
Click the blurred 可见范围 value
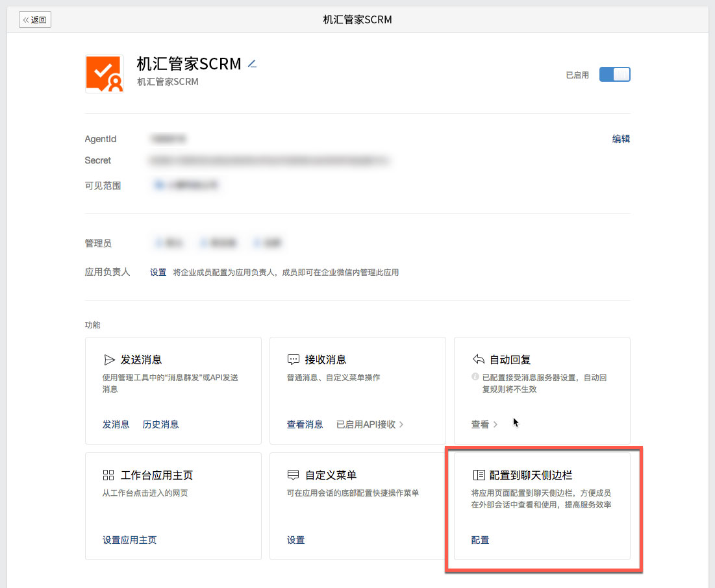pos(186,185)
